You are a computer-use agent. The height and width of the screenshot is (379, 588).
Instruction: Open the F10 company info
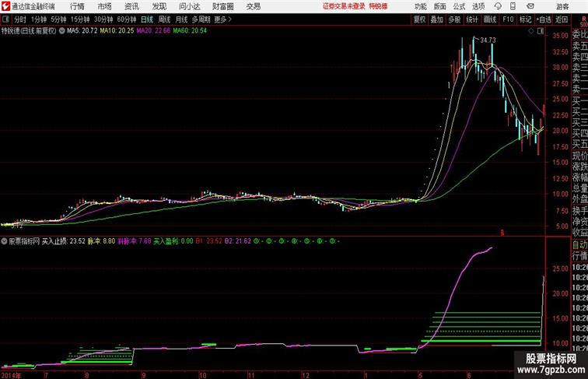pyautogui.click(x=508, y=19)
